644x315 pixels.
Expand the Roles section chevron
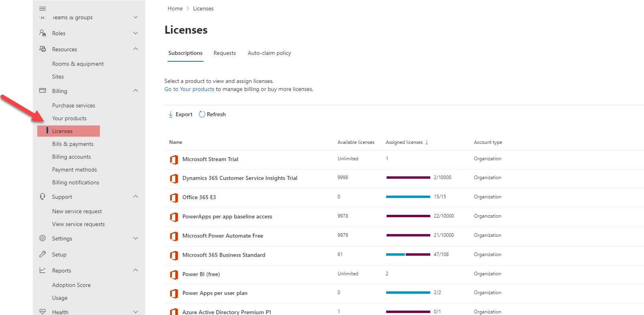click(136, 33)
